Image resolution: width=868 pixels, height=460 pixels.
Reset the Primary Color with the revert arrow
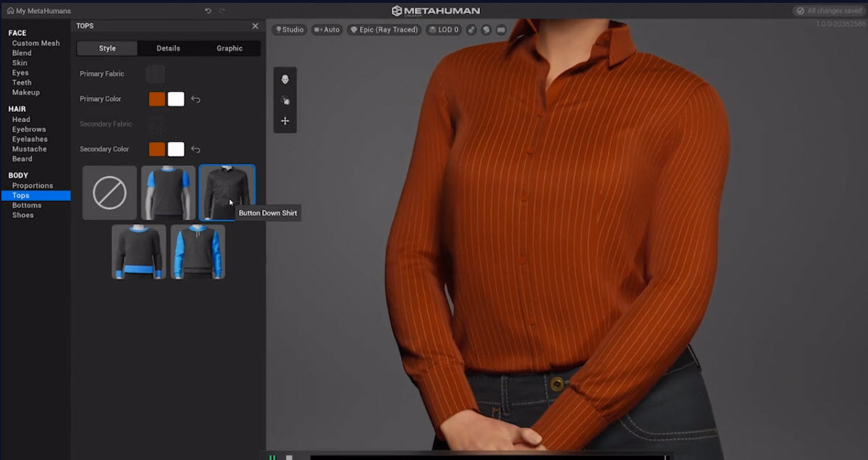195,100
